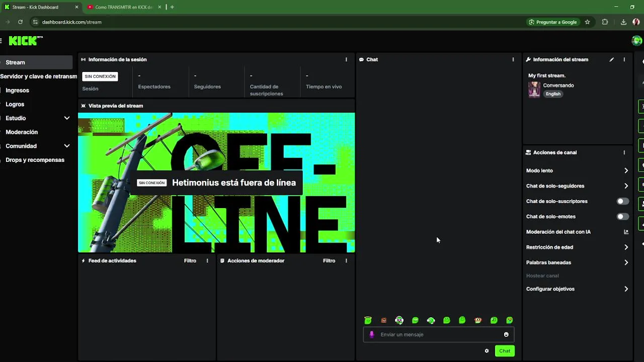Open the browser downloads icon
This screenshot has height=362, width=644.
pos(623,22)
